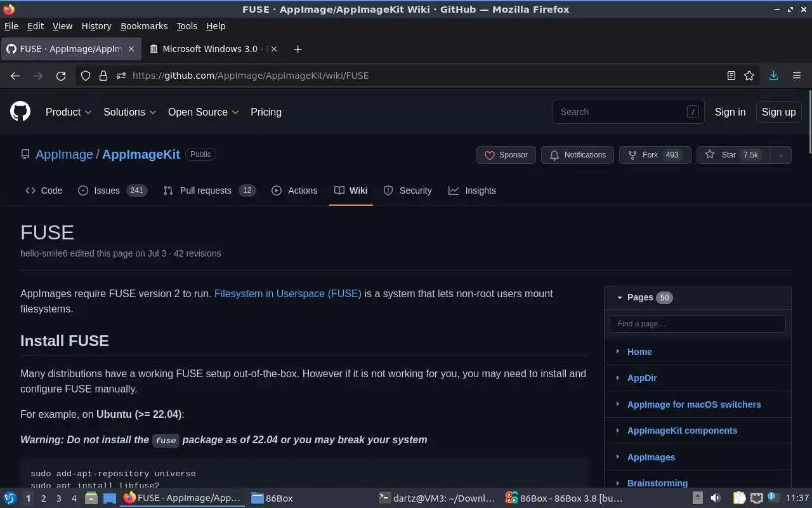This screenshot has width=812, height=508.
Task: Open a new tab with plus button
Action: tap(298, 49)
